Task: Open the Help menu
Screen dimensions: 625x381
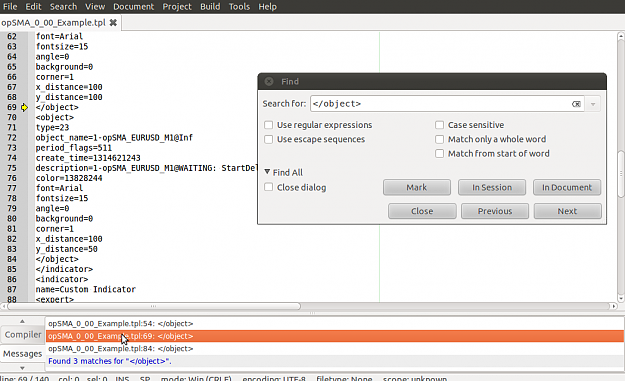Action: (x=267, y=6)
